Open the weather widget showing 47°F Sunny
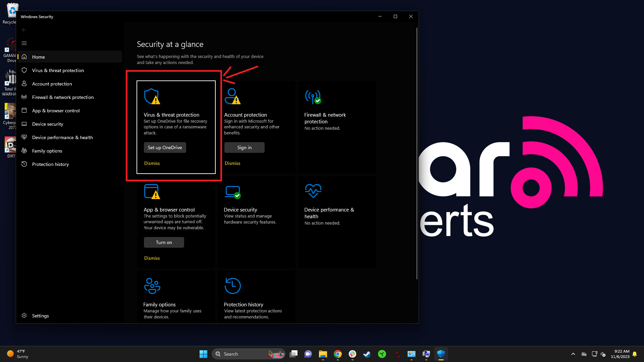Image resolution: width=644 pixels, height=362 pixels. click(18, 354)
